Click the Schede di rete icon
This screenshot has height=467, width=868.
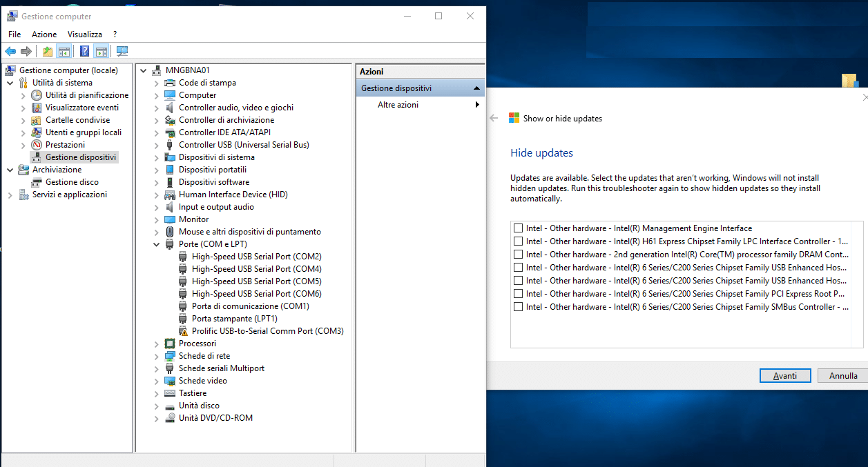click(170, 356)
